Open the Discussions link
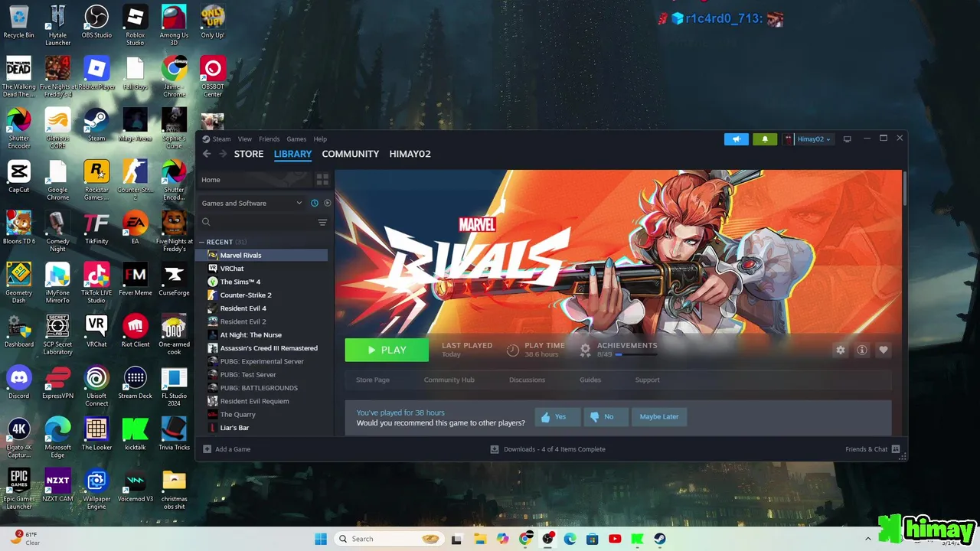Screen dimensions: 980x551 tap(528, 380)
